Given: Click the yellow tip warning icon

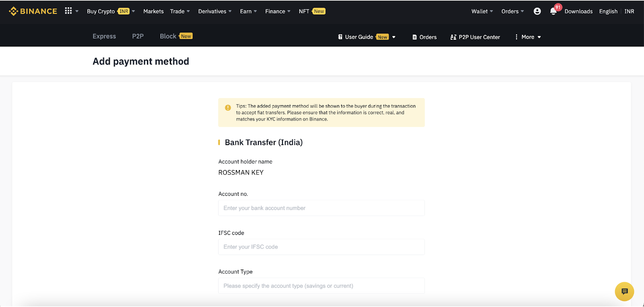Looking at the screenshot, I should (x=228, y=108).
